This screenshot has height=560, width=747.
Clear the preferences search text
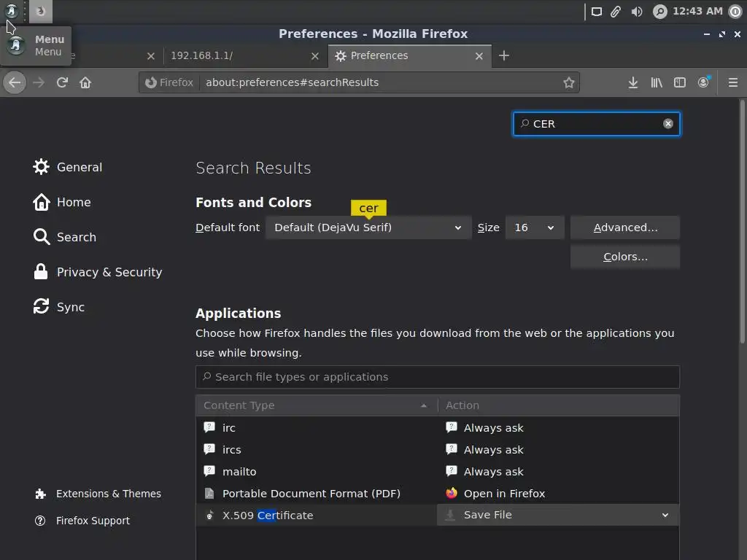(x=668, y=124)
